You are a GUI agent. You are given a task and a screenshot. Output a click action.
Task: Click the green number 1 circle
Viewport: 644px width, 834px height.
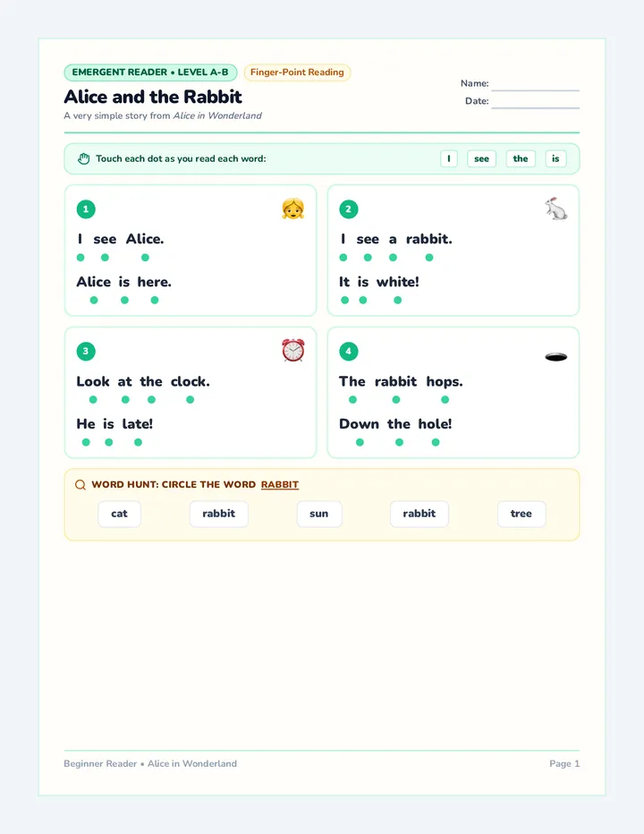tap(86, 209)
